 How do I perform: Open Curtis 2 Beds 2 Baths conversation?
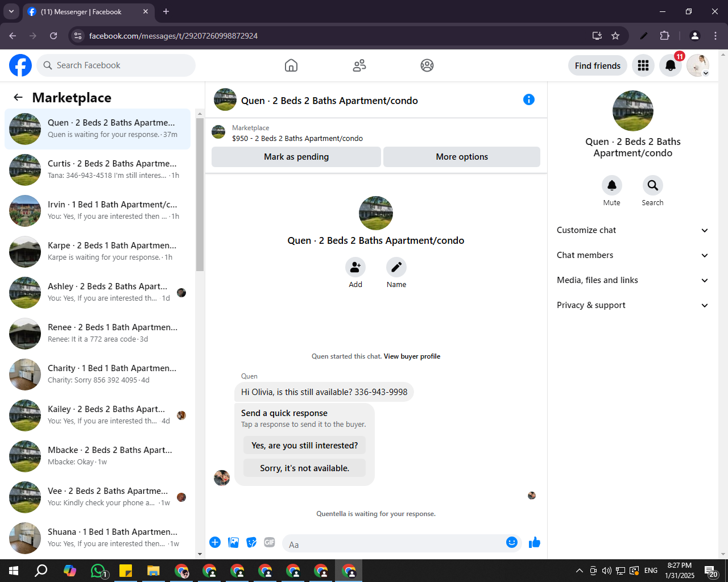click(x=98, y=170)
